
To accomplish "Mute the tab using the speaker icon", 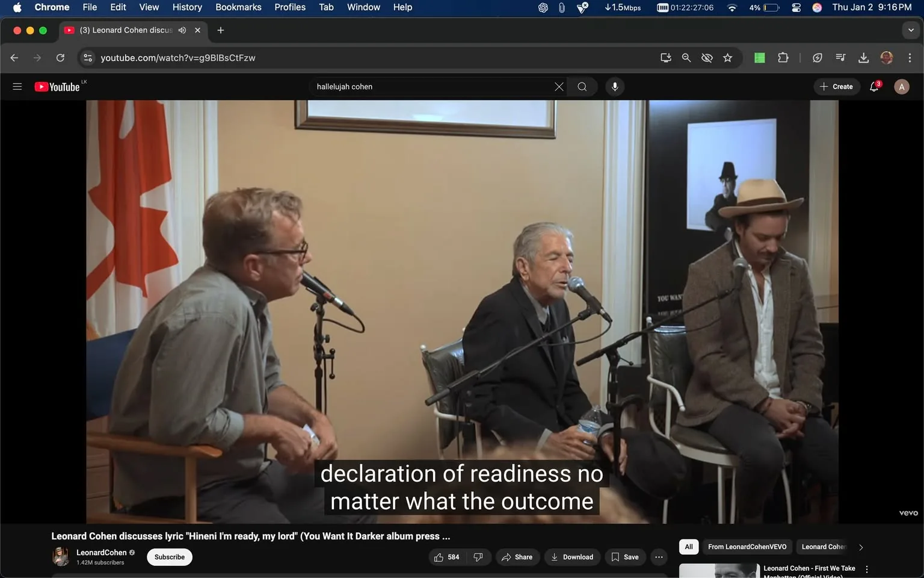I will [x=182, y=30].
